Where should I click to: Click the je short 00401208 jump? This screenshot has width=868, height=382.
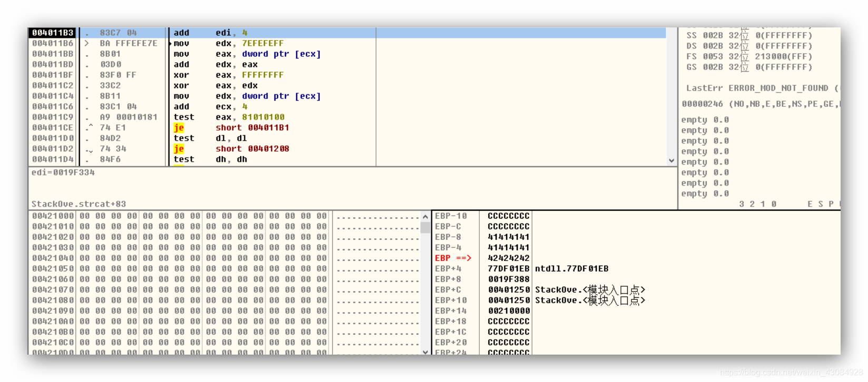pyautogui.click(x=231, y=149)
